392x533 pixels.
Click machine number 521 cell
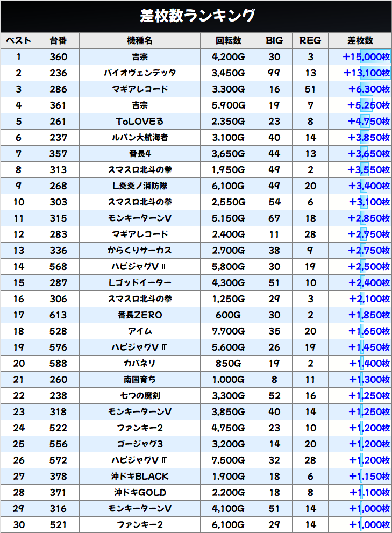point(58,525)
